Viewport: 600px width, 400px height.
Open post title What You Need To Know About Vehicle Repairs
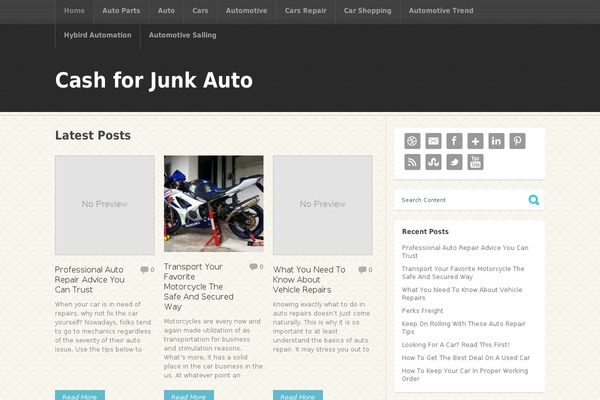click(309, 279)
